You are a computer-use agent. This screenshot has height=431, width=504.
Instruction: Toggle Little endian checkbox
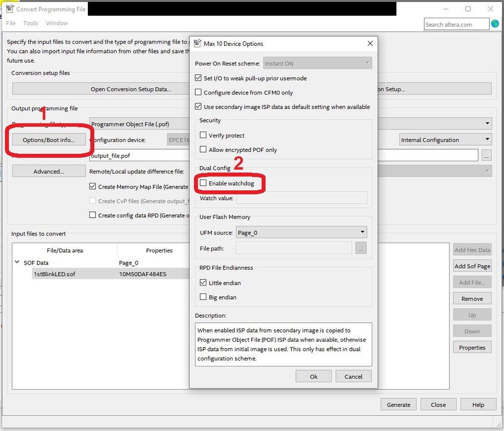pos(203,283)
